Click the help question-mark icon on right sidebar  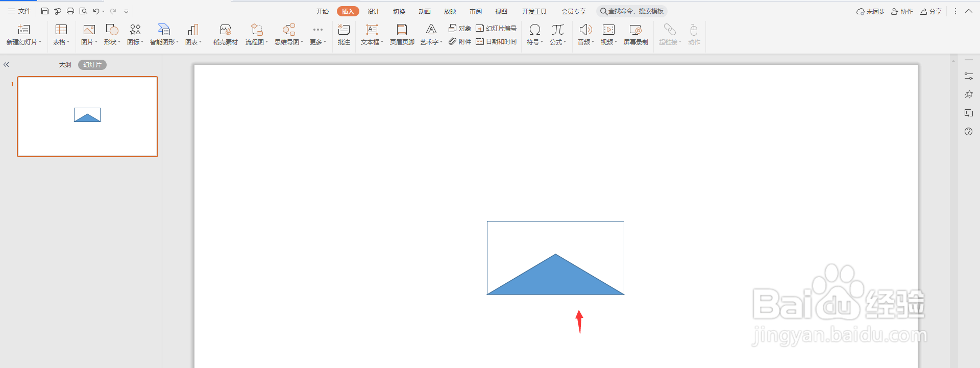coord(969,131)
